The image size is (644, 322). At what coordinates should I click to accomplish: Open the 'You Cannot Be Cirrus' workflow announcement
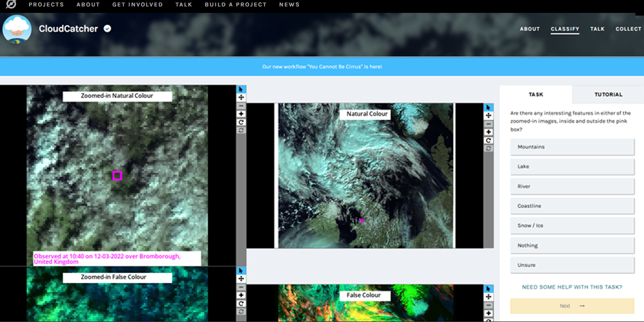click(x=322, y=67)
